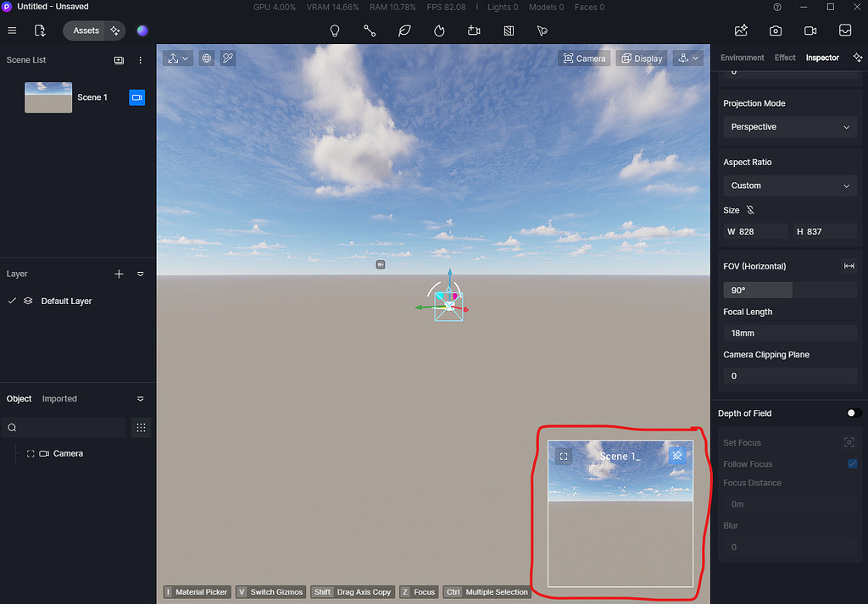Click the viewport Display button
The image size is (868, 604).
pos(643,58)
